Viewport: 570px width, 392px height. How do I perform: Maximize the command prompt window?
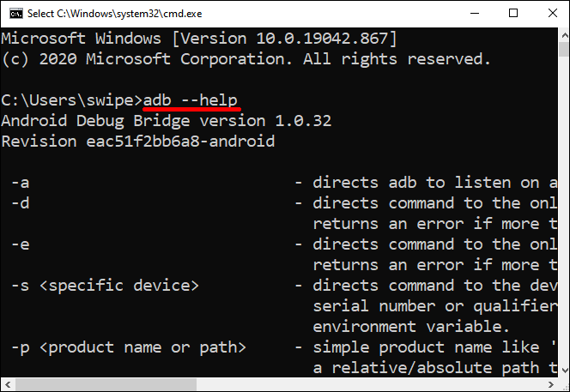point(513,13)
